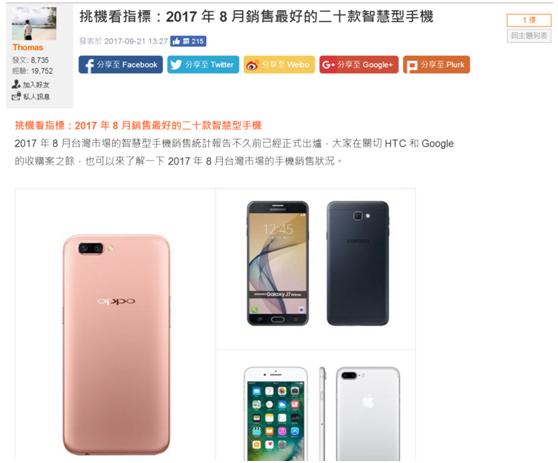Open the Samsung Galaxy J7 phone image
The width and height of the screenshot is (558, 463).
(x=318, y=263)
